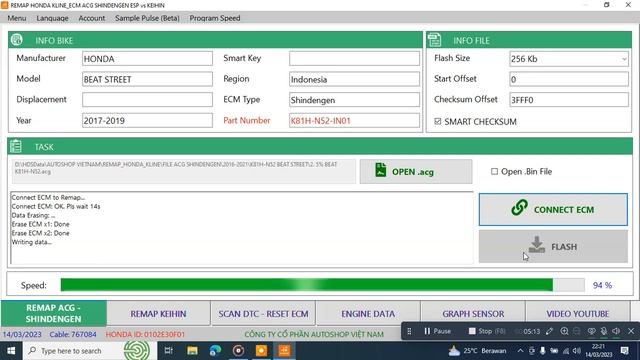The width and height of the screenshot is (640, 360).
Task: Open the weather widget showing 25°C
Action: 477,351
